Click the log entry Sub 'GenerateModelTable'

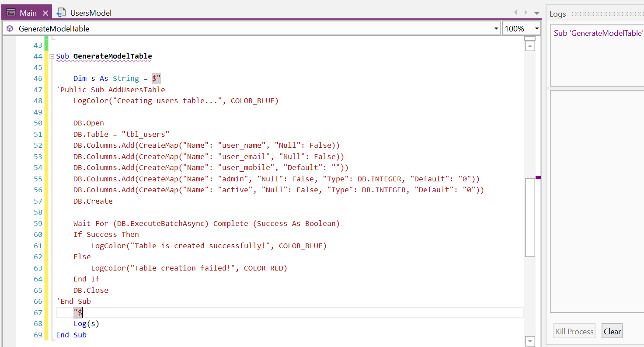coord(598,33)
